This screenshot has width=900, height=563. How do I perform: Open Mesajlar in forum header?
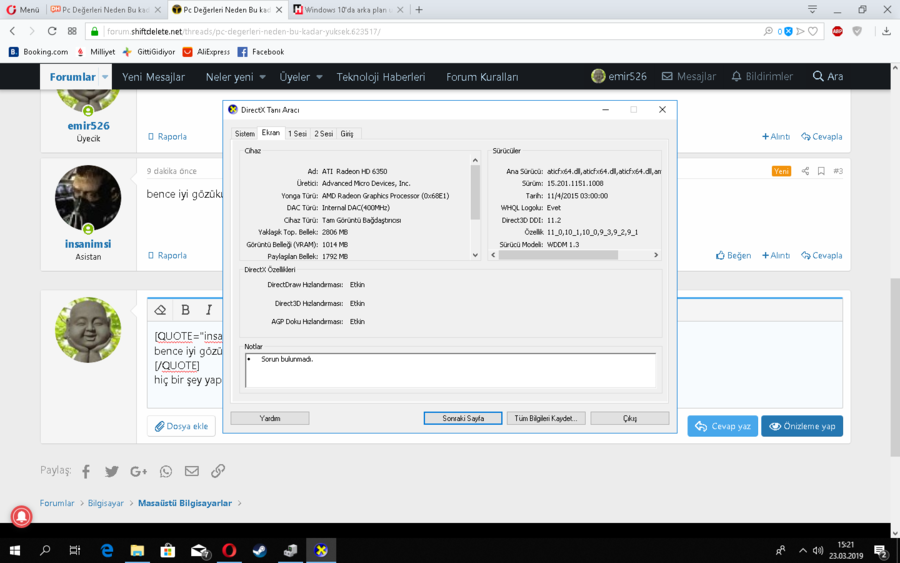coord(689,76)
